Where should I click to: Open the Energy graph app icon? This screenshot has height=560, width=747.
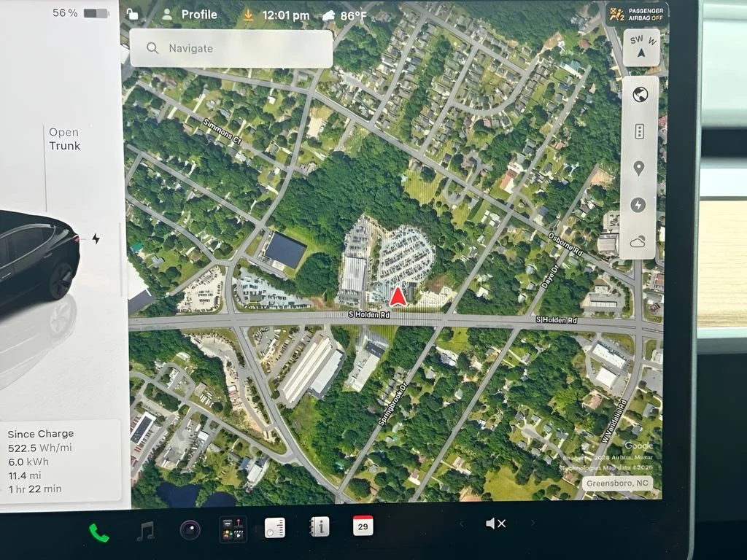tap(275, 528)
